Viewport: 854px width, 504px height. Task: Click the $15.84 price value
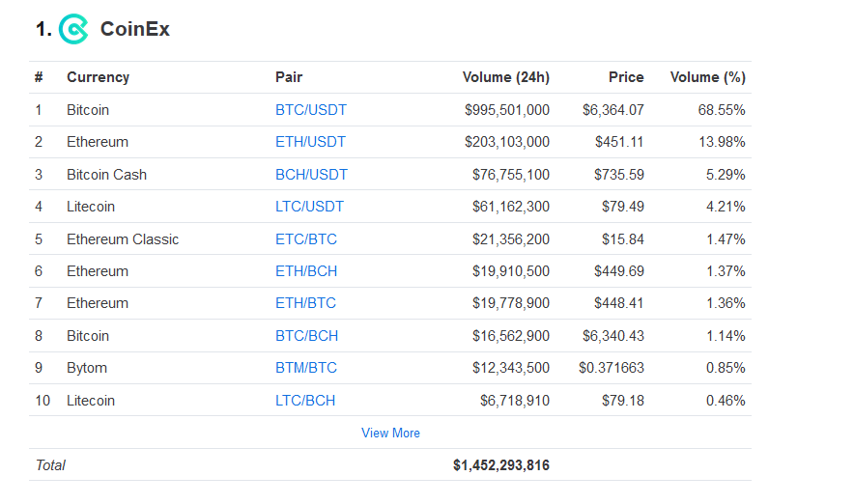[x=623, y=239]
